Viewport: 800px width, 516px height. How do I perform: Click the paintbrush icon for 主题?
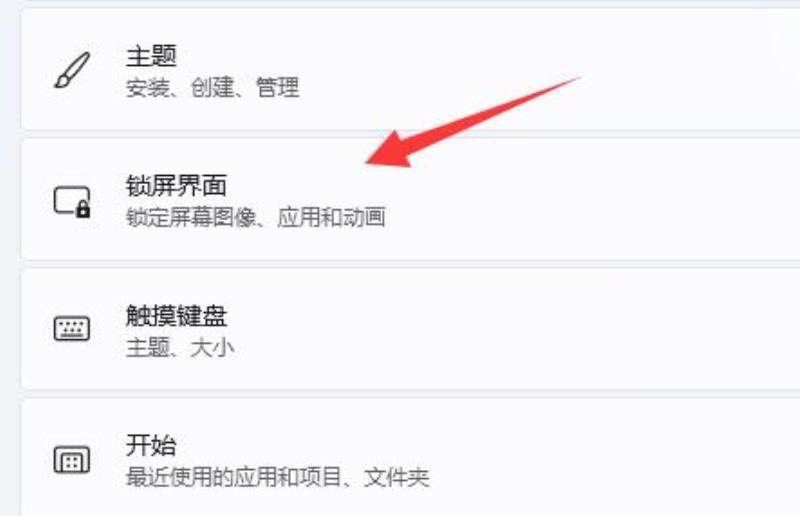click(72, 70)
